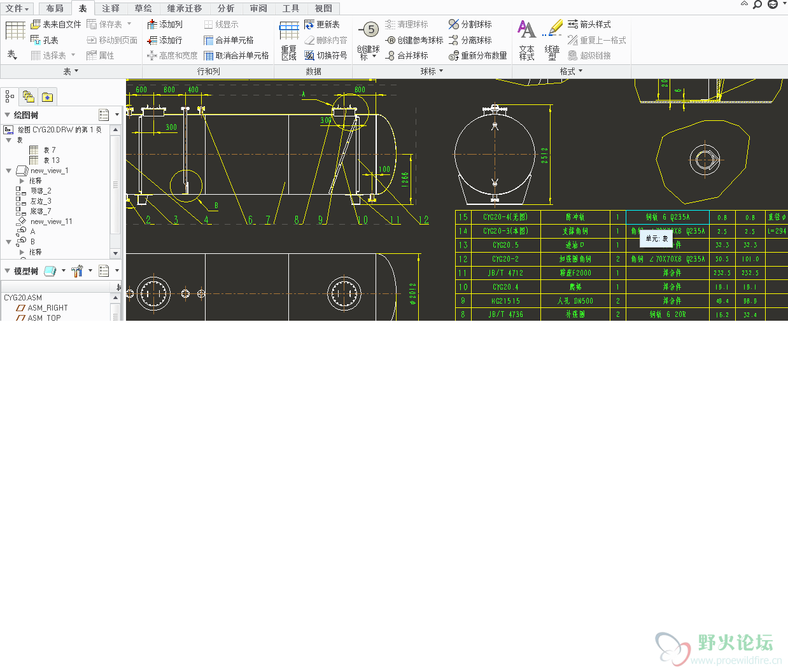Collapse the new_view_1 node
788x672 pixels.
[9, 171]
